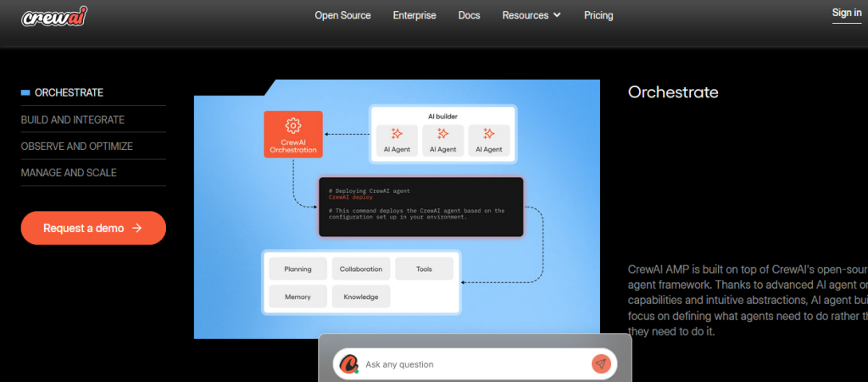
Task: Open the Pricing page
Action: [598, 15]
